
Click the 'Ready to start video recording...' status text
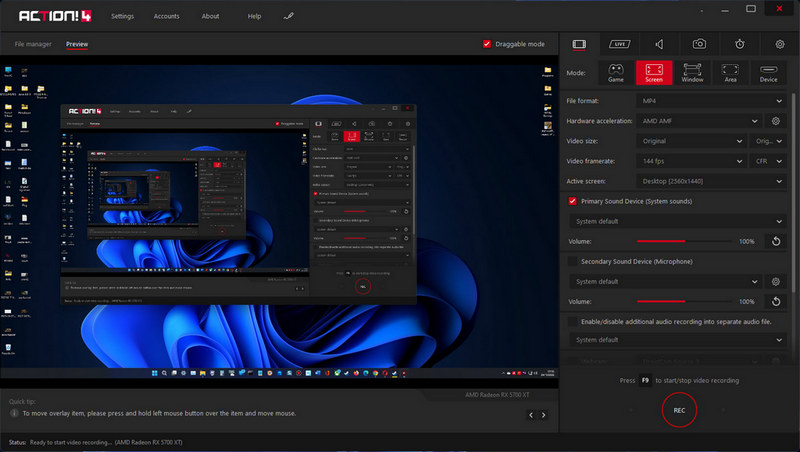click(69, 442)
